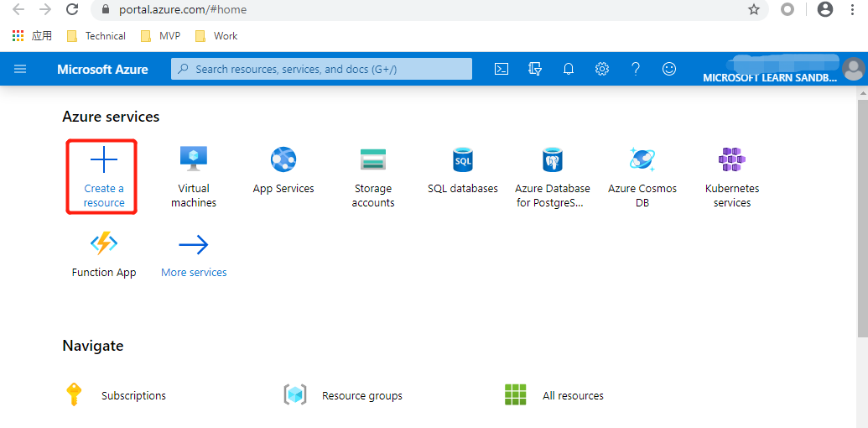Click the More services link text
The image size is (868, 428).
click(x=194, y=273)
